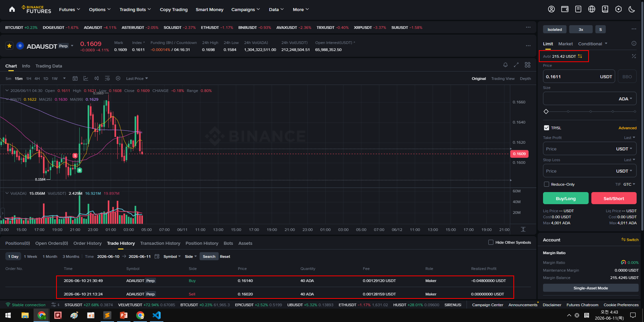Viewport: 644px width, 322px height.
Task: Open the date range calendar picker
Action: point(157,257)
